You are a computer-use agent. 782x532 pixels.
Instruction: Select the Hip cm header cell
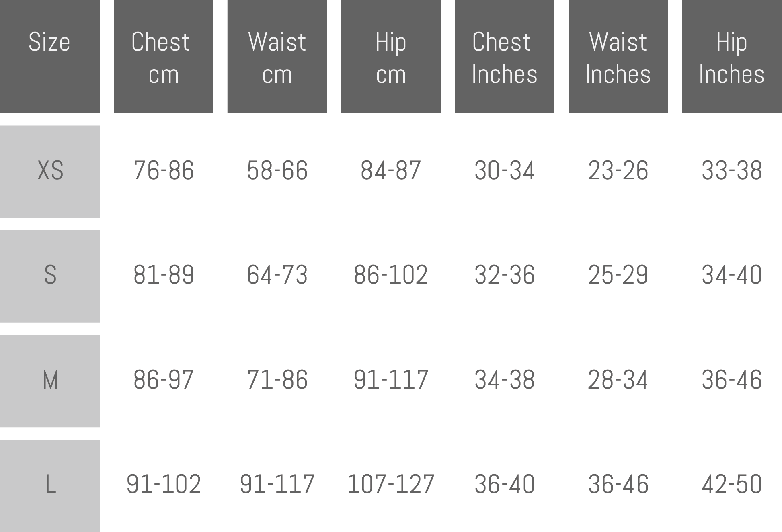[x=391, y=56]
